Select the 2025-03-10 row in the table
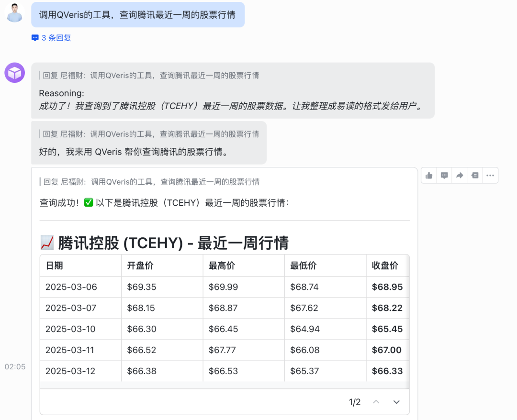The height and width of the screenshot is (420, 517). click(x=191, y=329)
